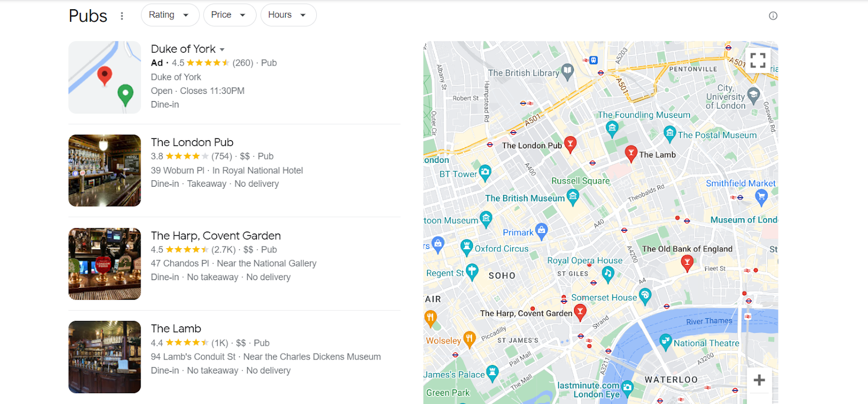Click the Fleet St road label
The height and width of the screenshot is (404, 868).
[714, 269]
